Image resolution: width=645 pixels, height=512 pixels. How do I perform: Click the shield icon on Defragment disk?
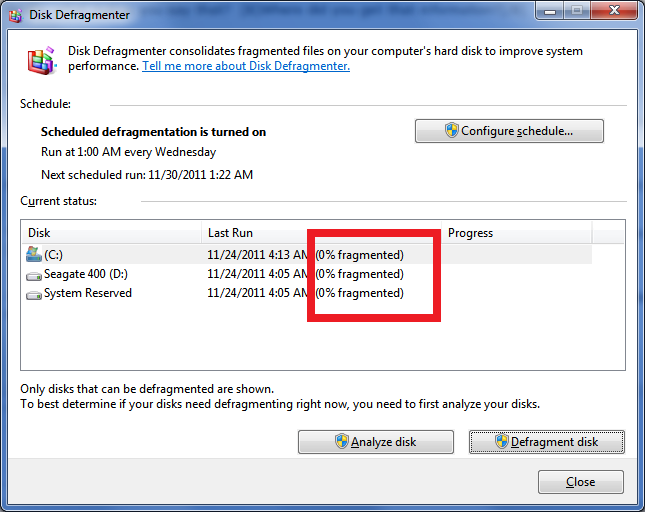pos(501,441)
